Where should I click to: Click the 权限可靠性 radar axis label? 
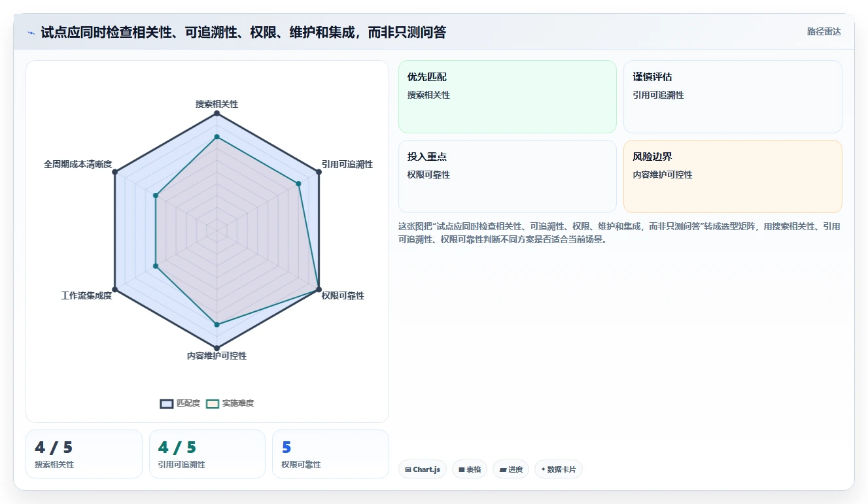(x=343, y=295)
